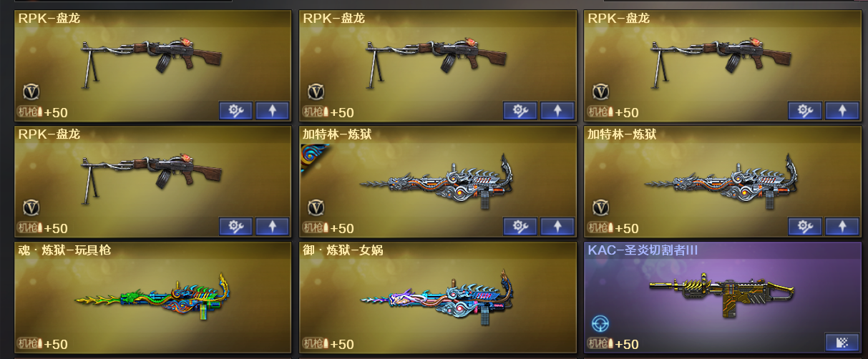
Task: Click blue crosshair badge on KAC-圣炎切割者III
Action: coord(600,324)
